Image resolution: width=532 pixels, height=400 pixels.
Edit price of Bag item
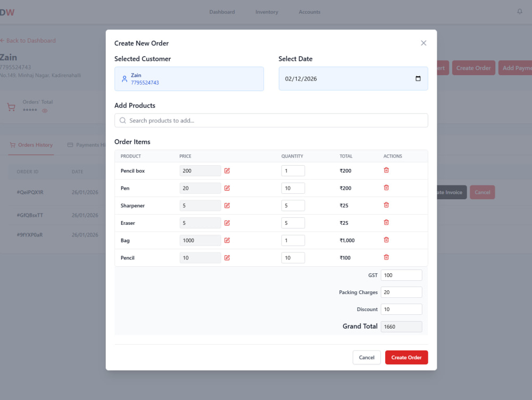[227, 240]
